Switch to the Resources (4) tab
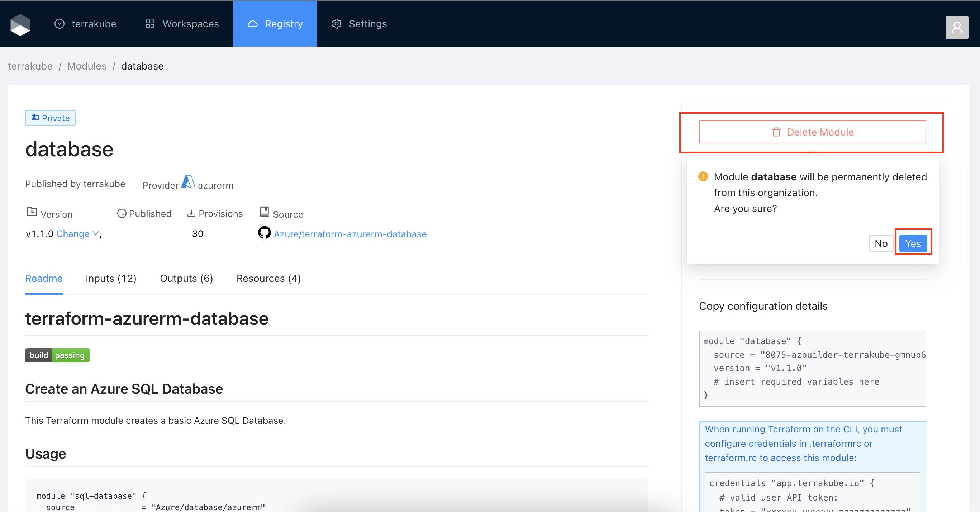Image resolution: width=980 pixels, height=512 pixels. pos(268,278)
